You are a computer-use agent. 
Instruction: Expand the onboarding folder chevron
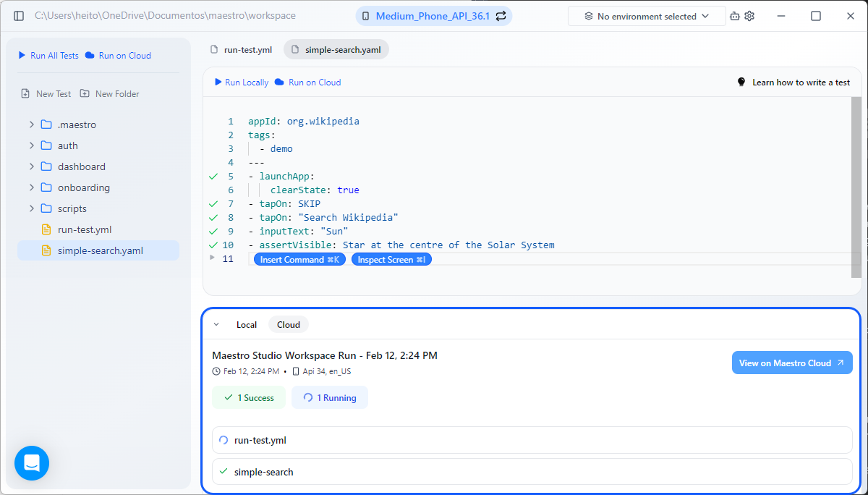pyautogui.click(x=31, y=187)
